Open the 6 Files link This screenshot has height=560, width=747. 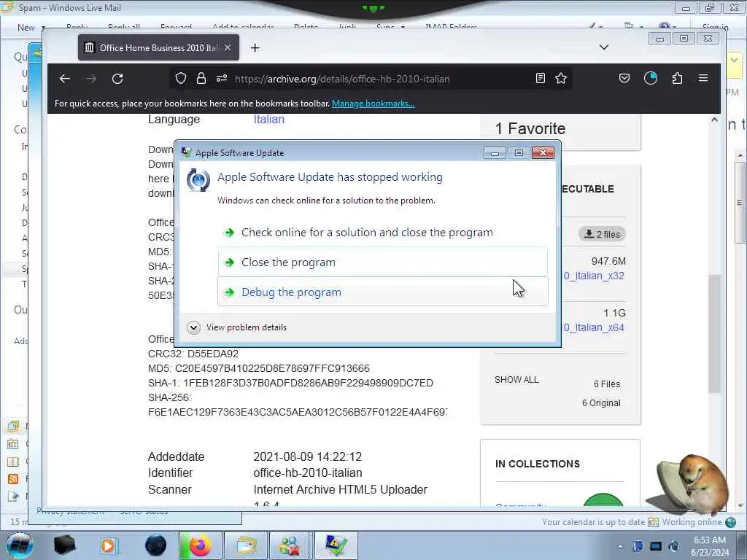[x=607, y=384]
